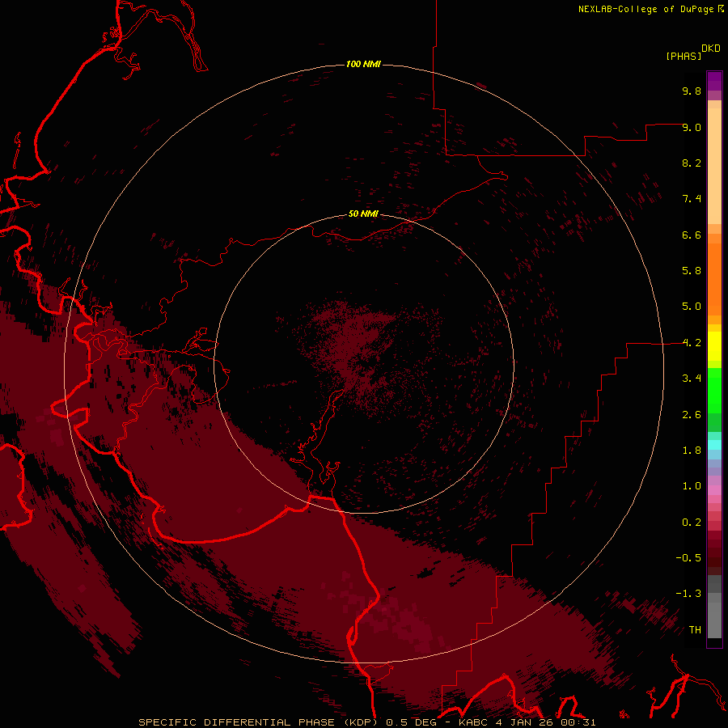Click the 4 JAN 26 date text
The image size is (728, 728).
point(526,722)
